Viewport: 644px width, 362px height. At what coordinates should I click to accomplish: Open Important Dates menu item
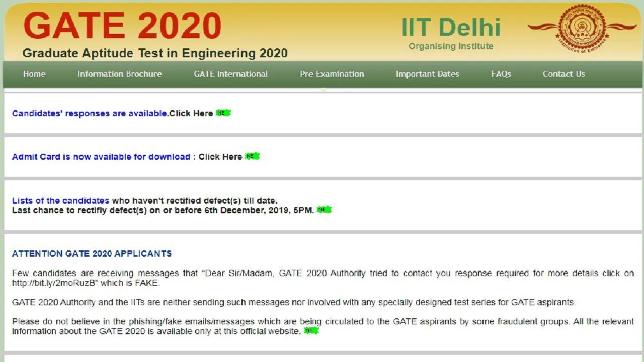tap(428, 74)
